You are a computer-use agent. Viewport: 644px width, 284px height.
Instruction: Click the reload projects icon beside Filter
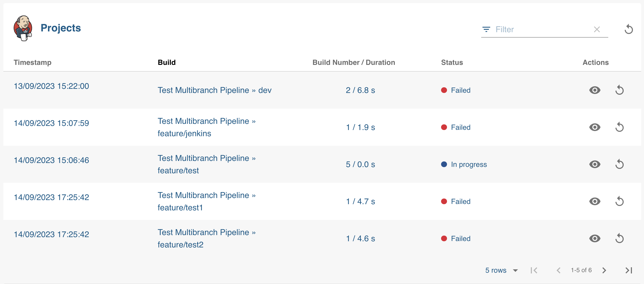tap(629, 29)
